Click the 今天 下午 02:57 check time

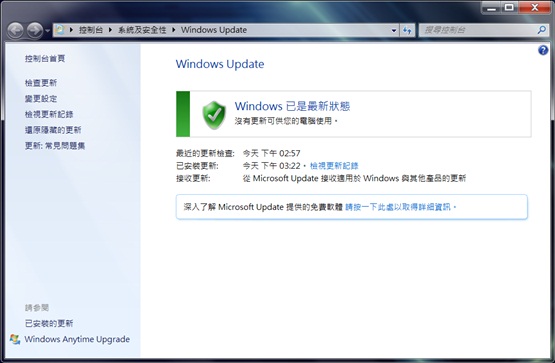(271, 154)
